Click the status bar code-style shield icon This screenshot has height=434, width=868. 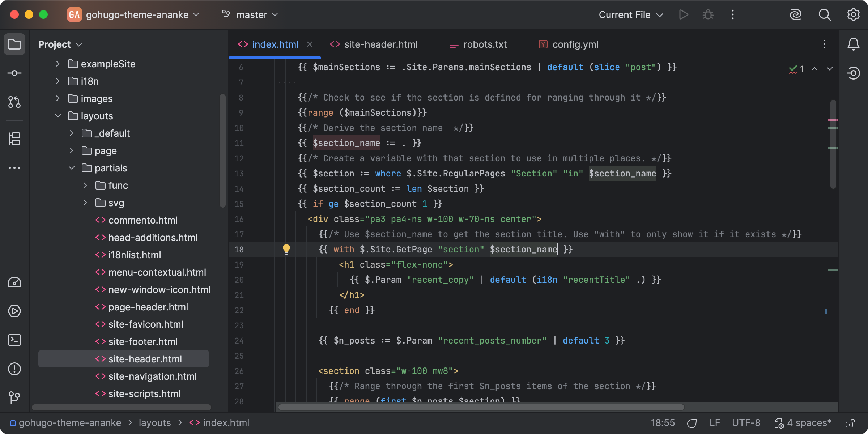tap(692, 423)
